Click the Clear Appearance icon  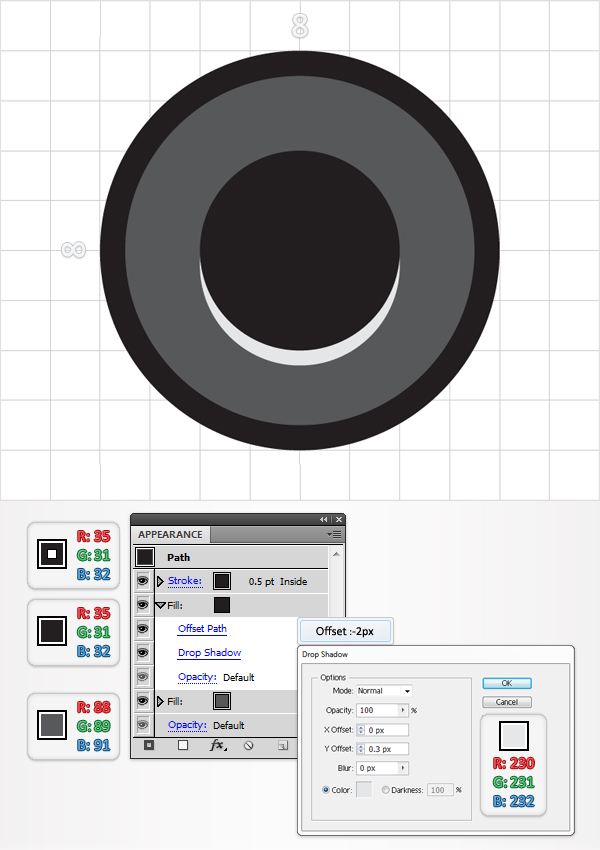pyautogui.click(x=249, y=745)
